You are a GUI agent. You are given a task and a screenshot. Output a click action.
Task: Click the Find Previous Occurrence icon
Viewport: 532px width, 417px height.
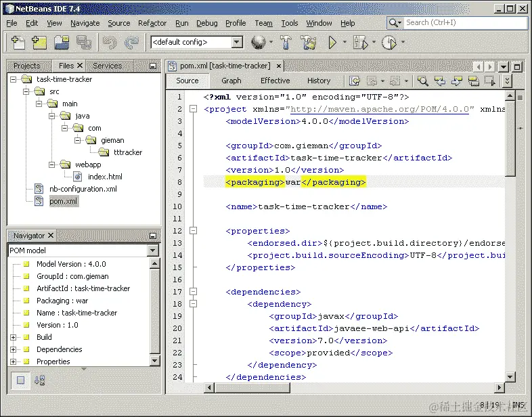(x=440, y=81)
